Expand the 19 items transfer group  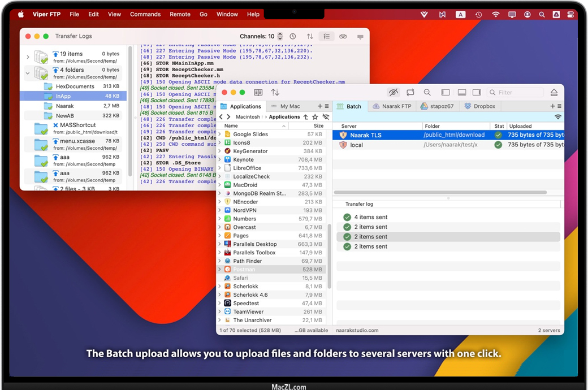click(28, 57)
